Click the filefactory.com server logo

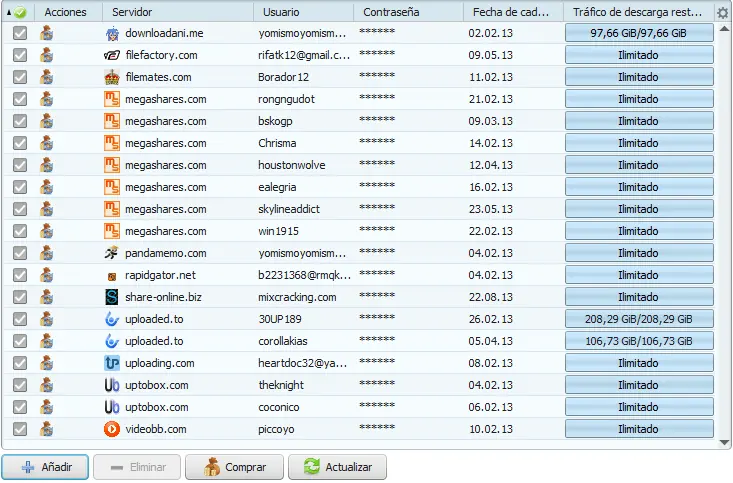pyautogui.click(x=112, y=55)
